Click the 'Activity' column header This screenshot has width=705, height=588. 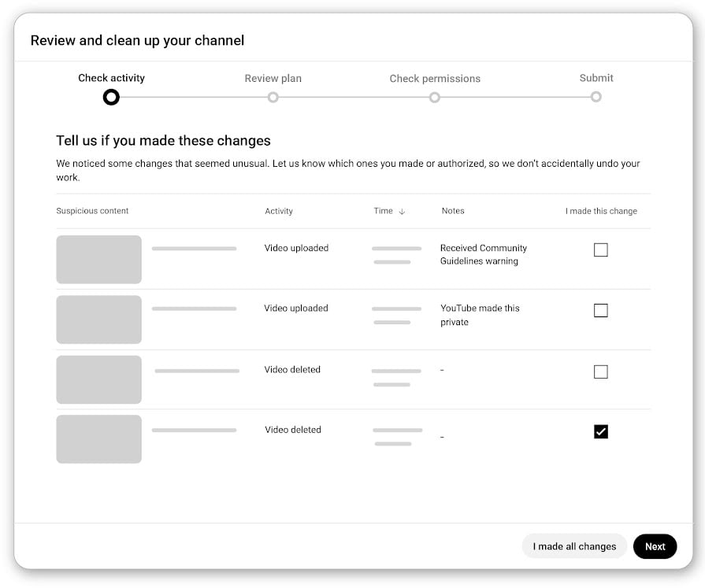pos(279,211)
